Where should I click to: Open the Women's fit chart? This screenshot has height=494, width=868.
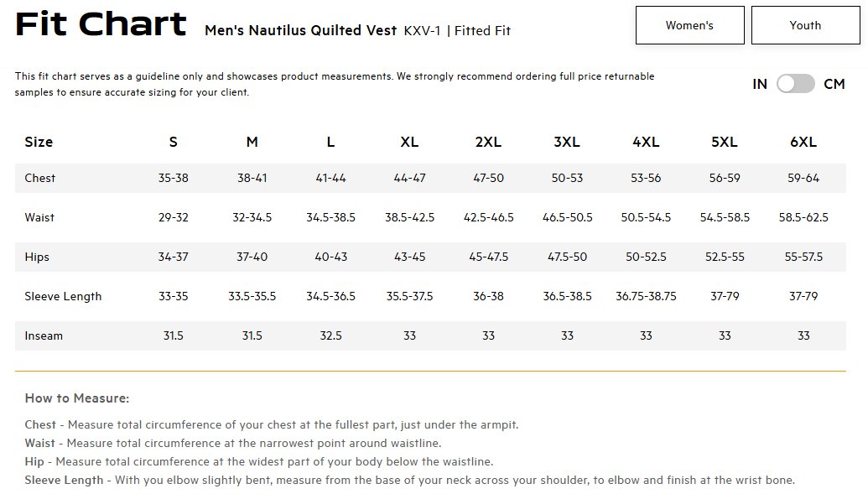coord(689,25)
